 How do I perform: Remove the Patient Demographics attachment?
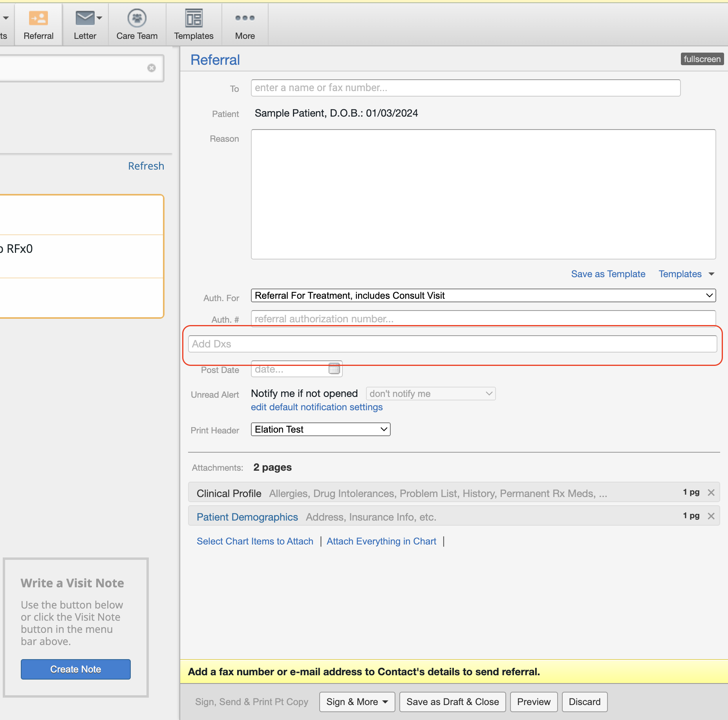coord(711,516)
